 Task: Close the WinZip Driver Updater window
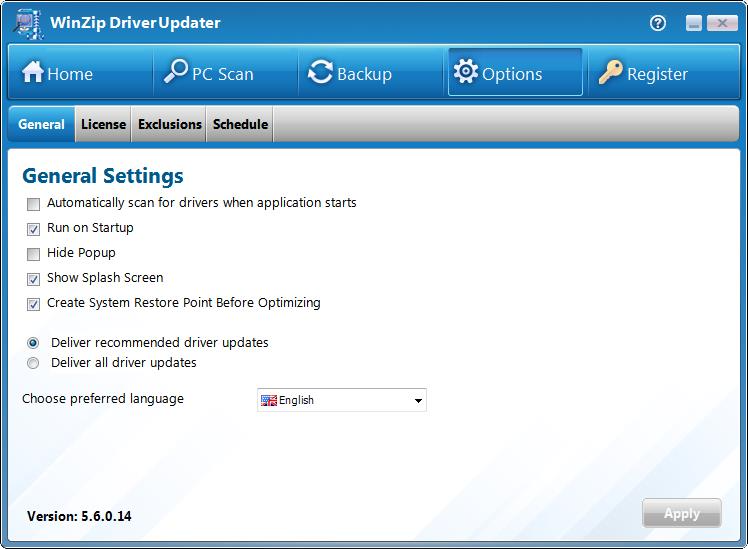722,23
